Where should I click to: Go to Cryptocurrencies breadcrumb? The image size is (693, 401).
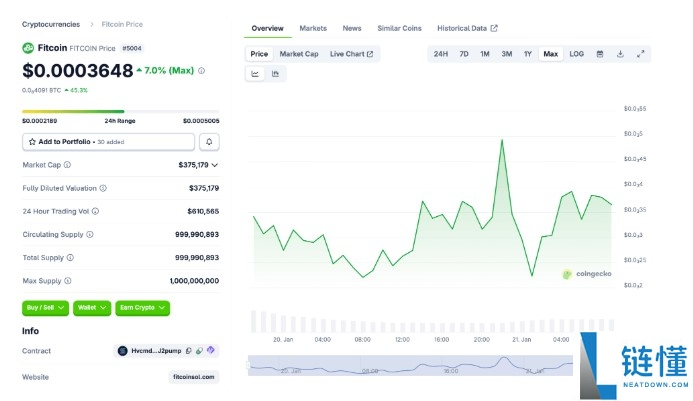point(51,24)
